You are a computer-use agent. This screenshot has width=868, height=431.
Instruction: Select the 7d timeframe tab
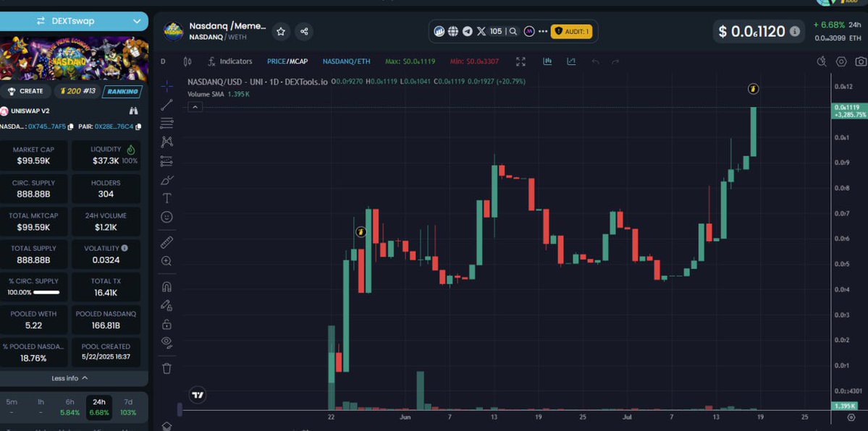tap(128, 406)
